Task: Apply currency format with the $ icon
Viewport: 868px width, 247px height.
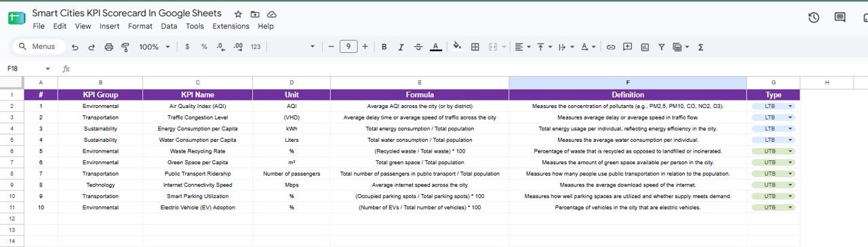Action: (x=187, y=47)
